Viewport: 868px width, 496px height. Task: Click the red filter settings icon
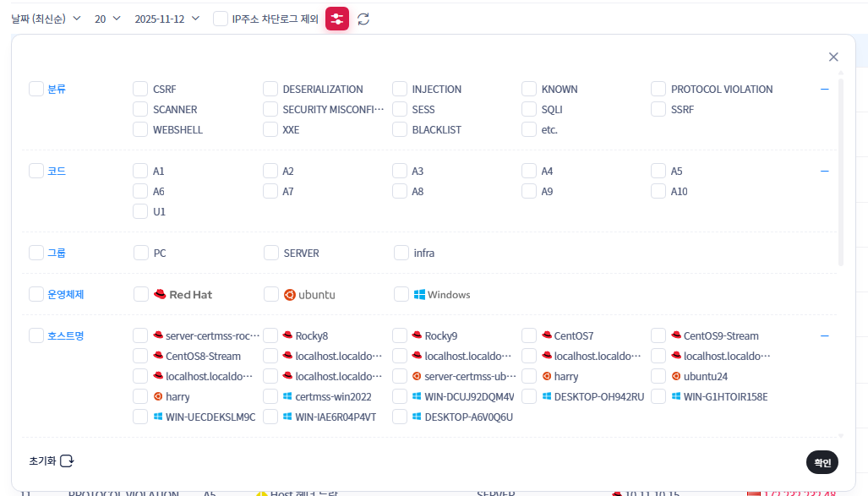tap(337, 19)
